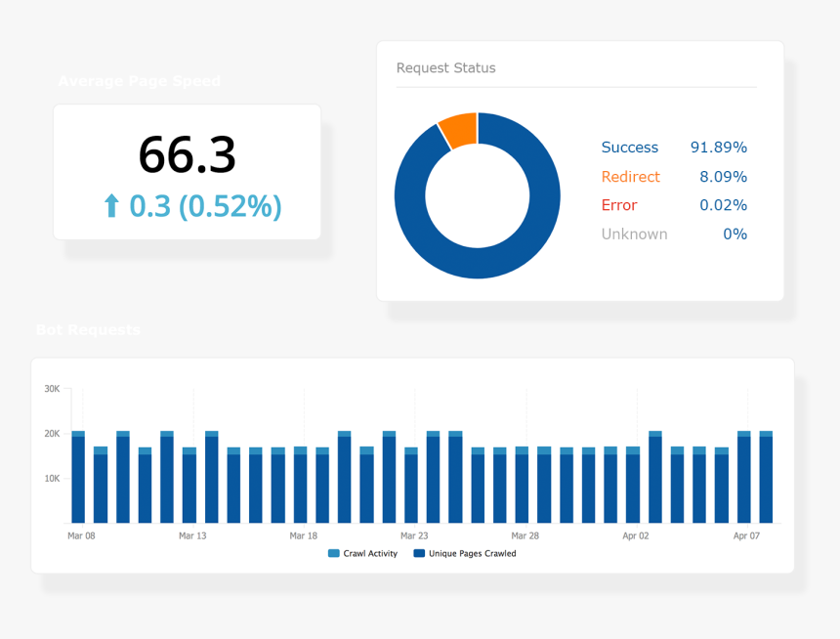Click the 91.89% success percentage
Screen dimensions: 840x639
(x=718, y=148)
